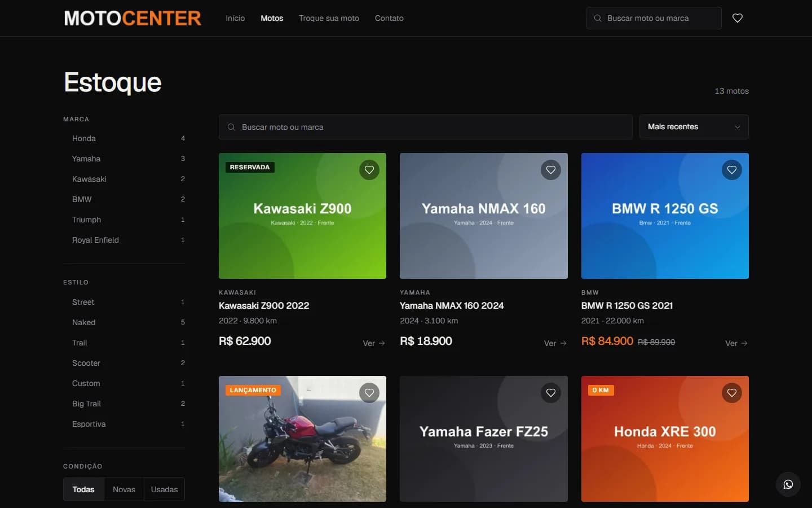
Task: Open Kawasaki Z900 2022 title link
Action: (x=264, y=305)
